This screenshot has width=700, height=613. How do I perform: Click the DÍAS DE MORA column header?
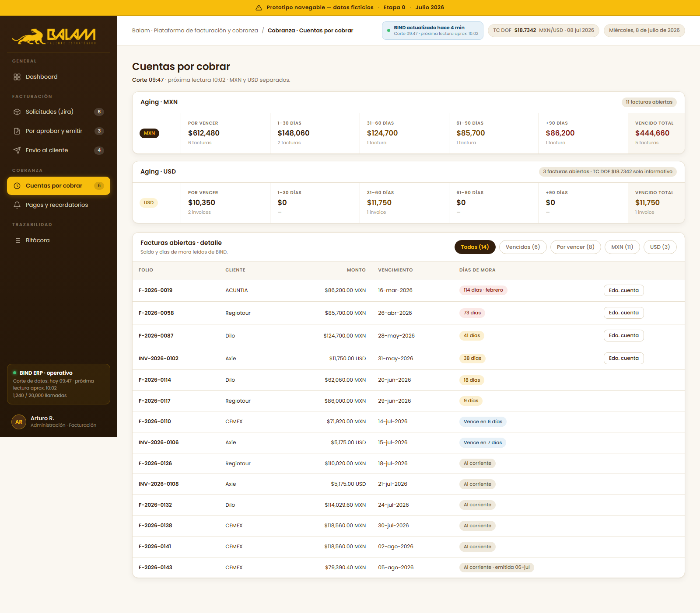coord(477,270)
